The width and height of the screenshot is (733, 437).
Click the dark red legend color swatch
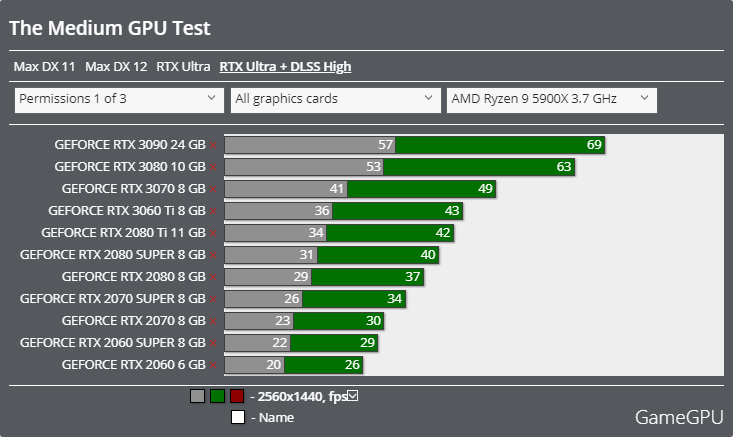[237, 396]
